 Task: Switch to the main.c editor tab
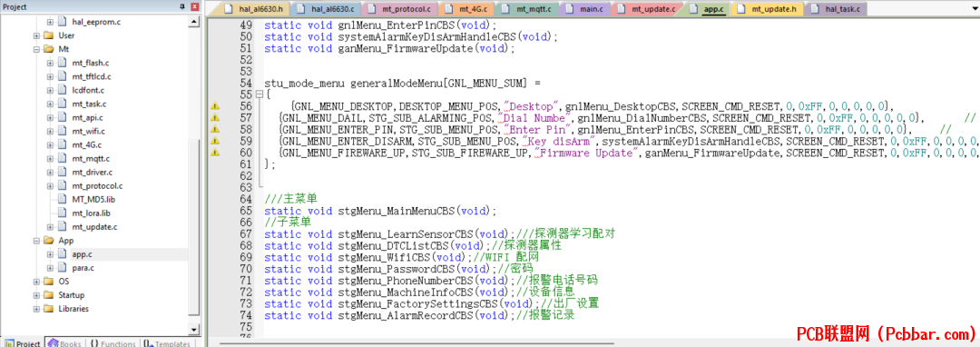coord(585,9)
